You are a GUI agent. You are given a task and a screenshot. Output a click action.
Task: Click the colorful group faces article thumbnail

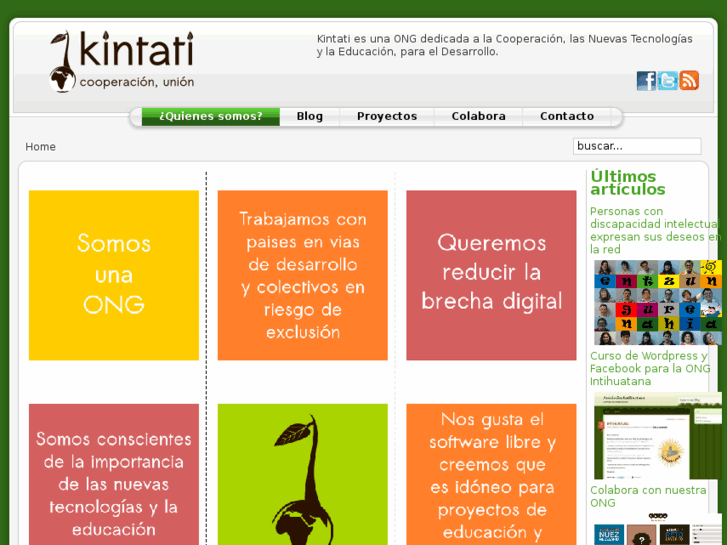pos(657,302)
